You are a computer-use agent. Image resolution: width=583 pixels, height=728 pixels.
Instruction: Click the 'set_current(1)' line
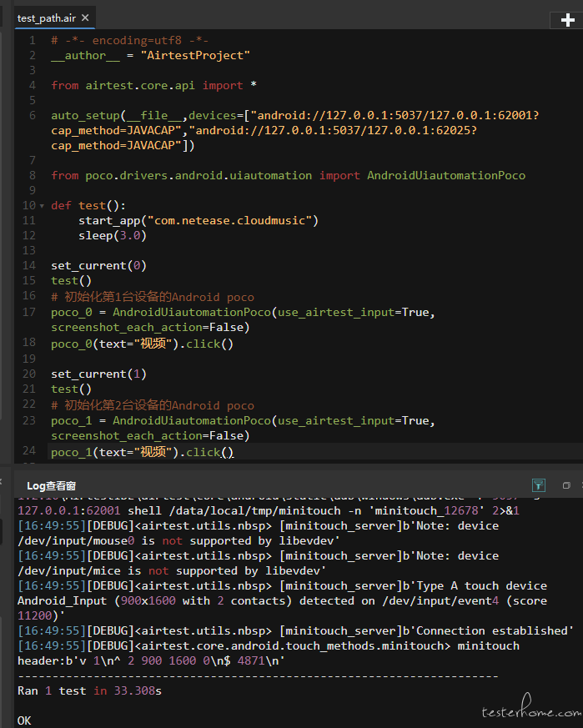[99, 374]
